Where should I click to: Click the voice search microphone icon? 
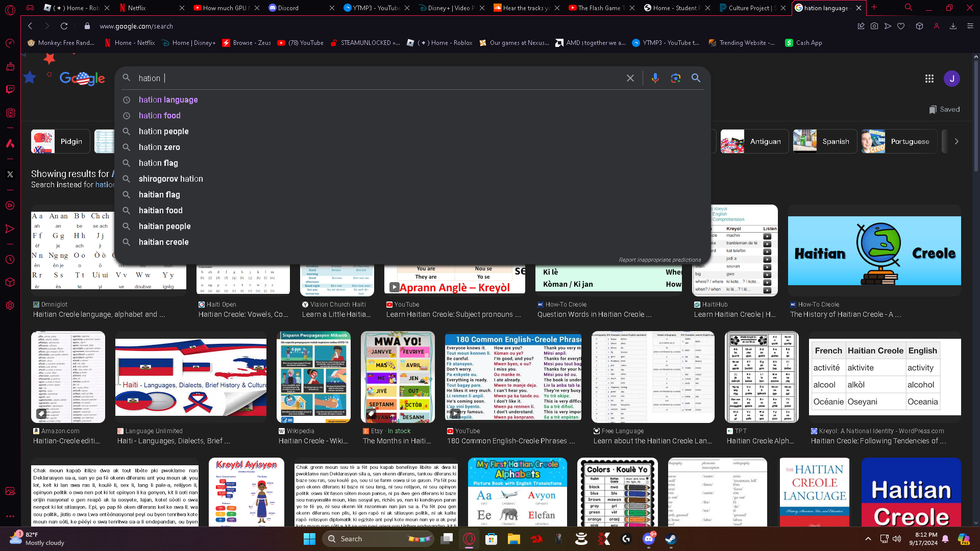click(x=655, y=78)
